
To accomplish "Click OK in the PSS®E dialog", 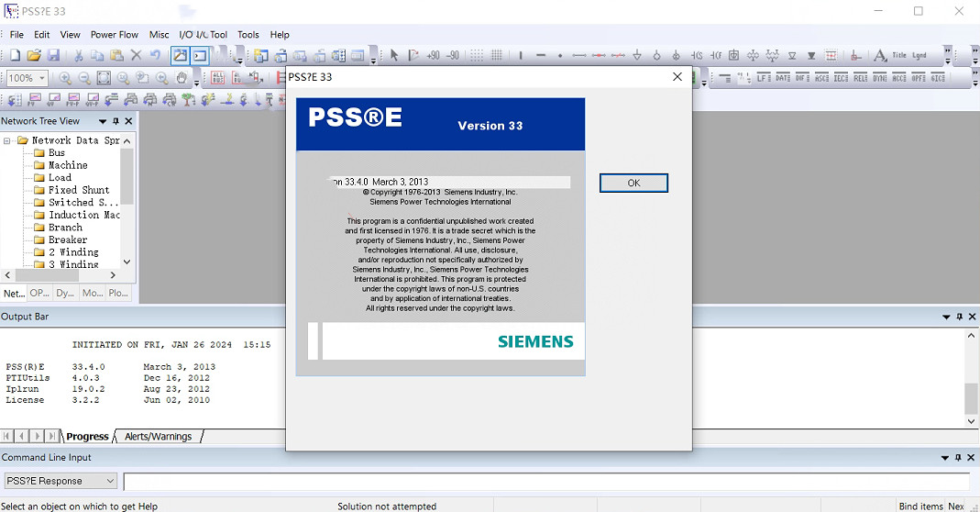I will click(633, 183).
